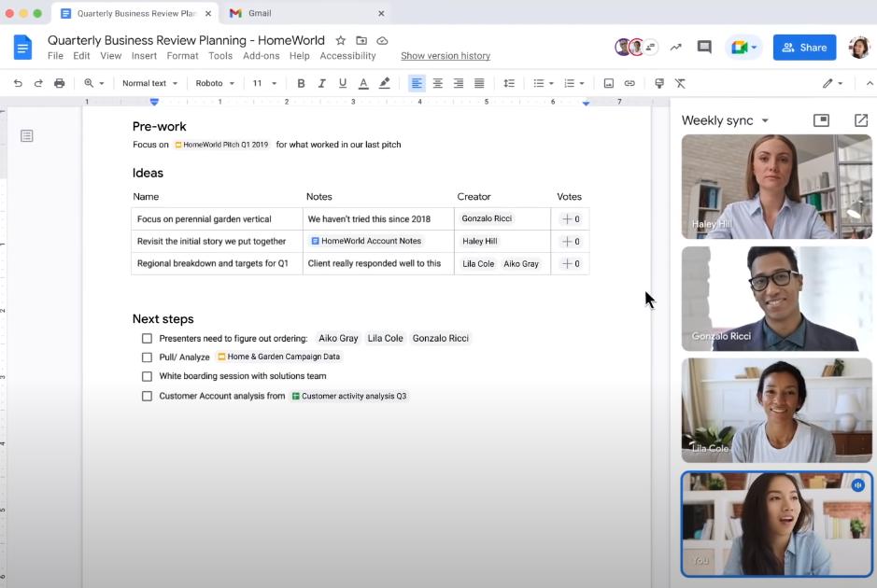Select Gonzalo Ricci's video thumbnail
The height and width of the screenshot is (588, 877).
point(776,299)
